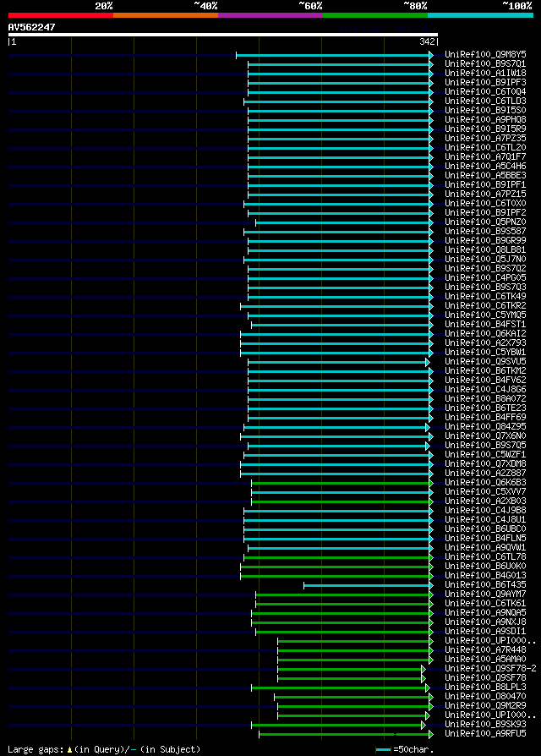Open hit UniRef100_Q9M8Y5

[485, 54]
